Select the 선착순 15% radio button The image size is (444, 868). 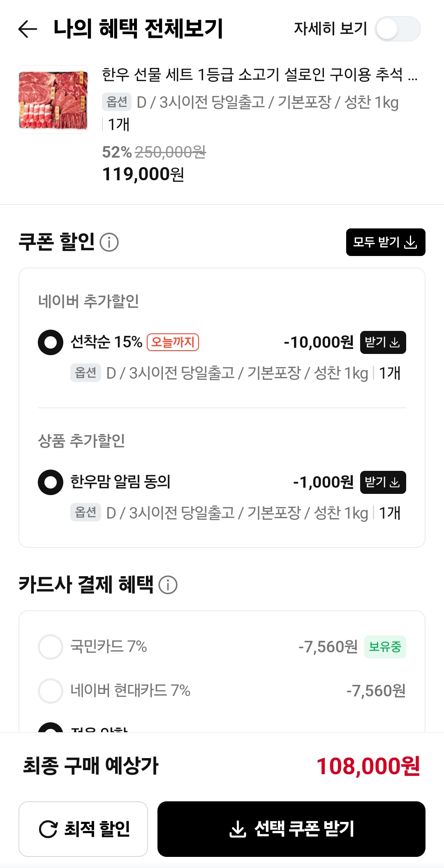click(51, 342)
